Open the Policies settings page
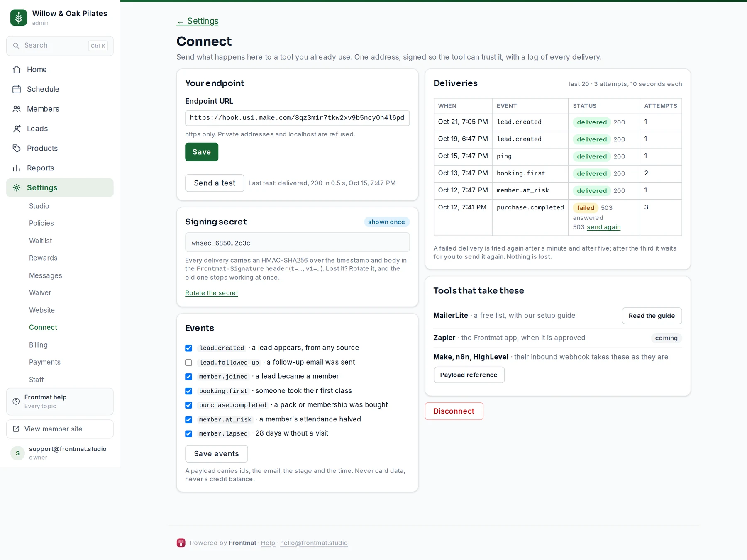Screen dimensions: 747x560 [41, 223]
